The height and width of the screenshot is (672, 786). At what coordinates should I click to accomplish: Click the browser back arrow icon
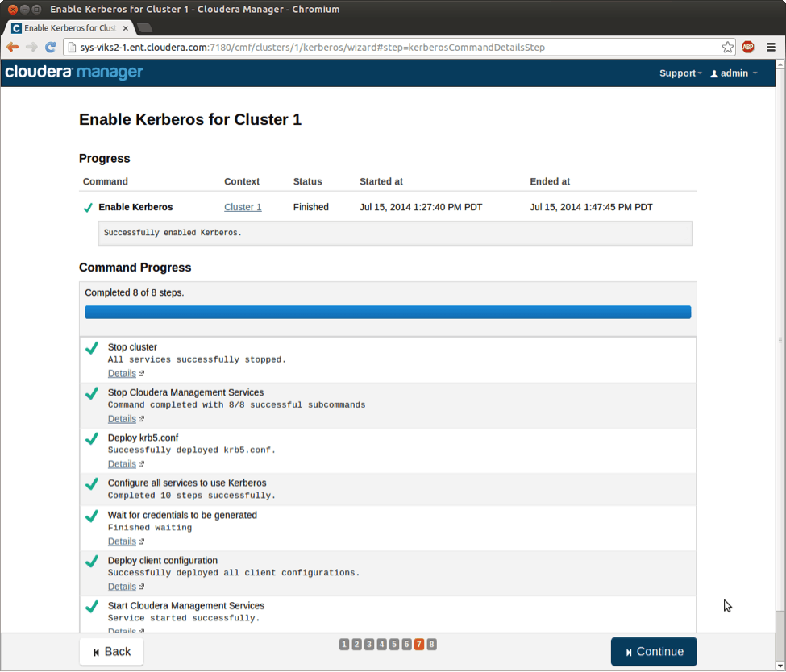13,48
